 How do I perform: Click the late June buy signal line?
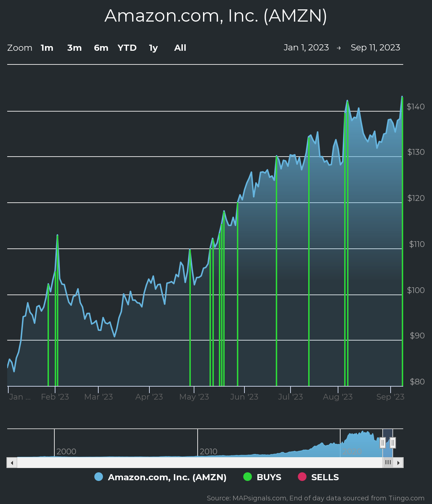coord(276,271)
